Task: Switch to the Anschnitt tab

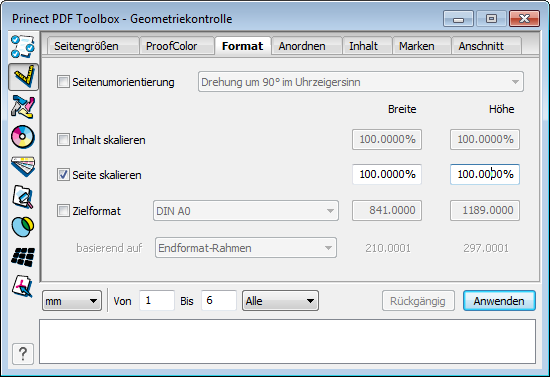Action: coord(487,46)
